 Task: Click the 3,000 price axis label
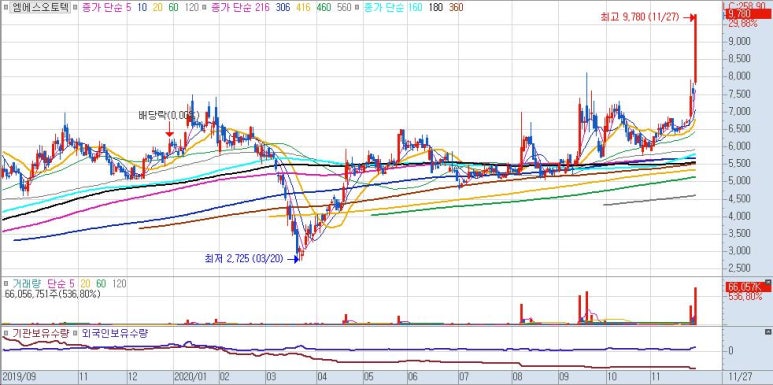coord(738,251)
